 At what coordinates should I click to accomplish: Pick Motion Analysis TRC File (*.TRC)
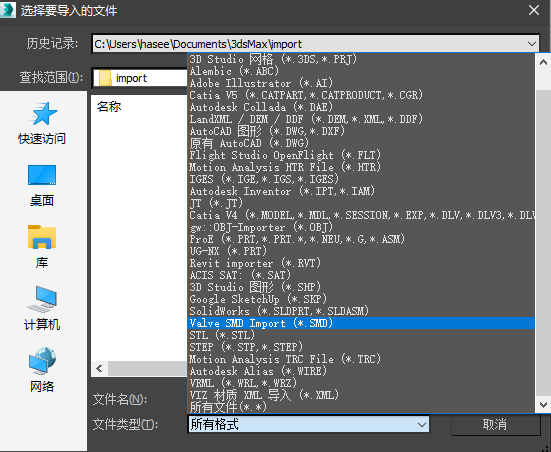tap(361, 359)
